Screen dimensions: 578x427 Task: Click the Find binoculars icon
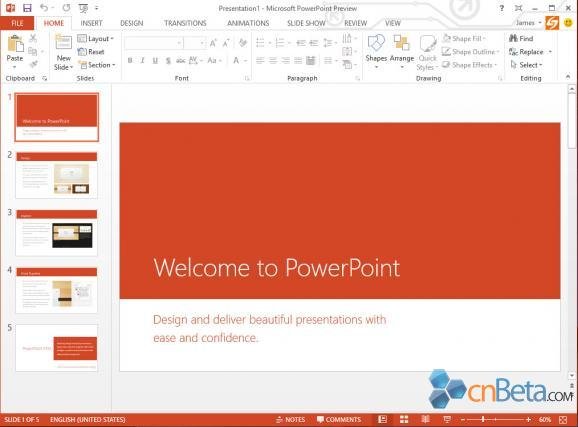click(x=513, y=38)
